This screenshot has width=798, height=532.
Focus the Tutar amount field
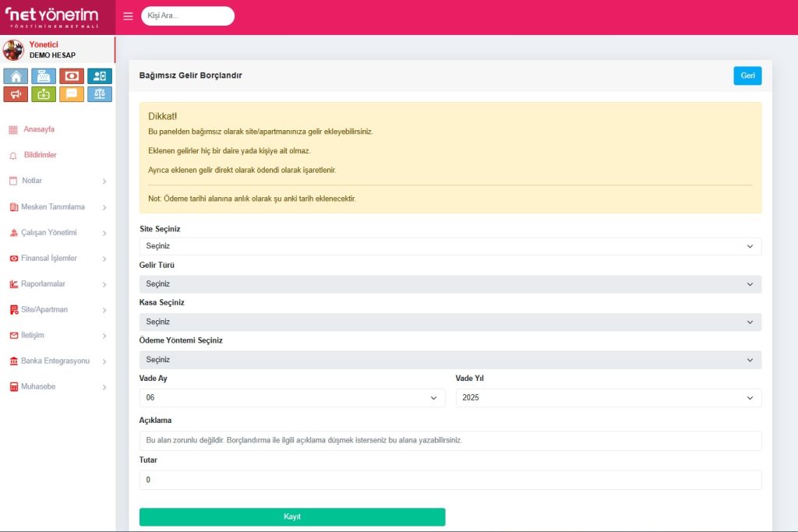(x=450, y=480)
